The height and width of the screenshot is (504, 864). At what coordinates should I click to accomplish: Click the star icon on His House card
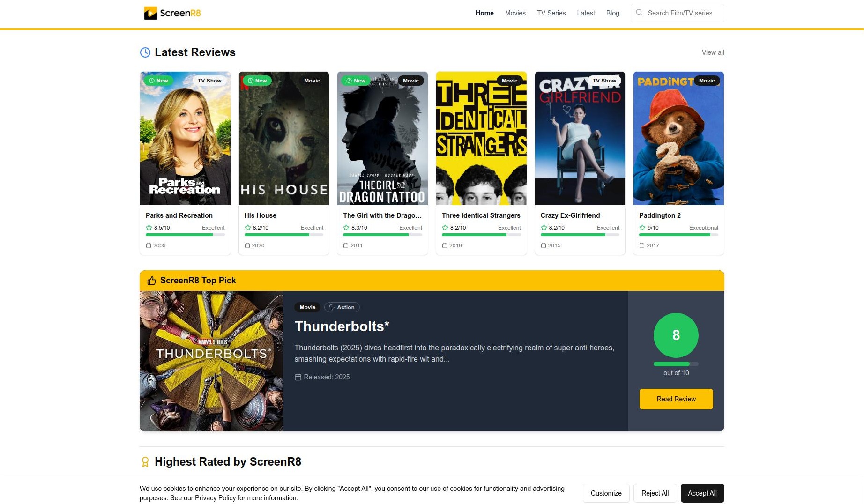[248, 228]
